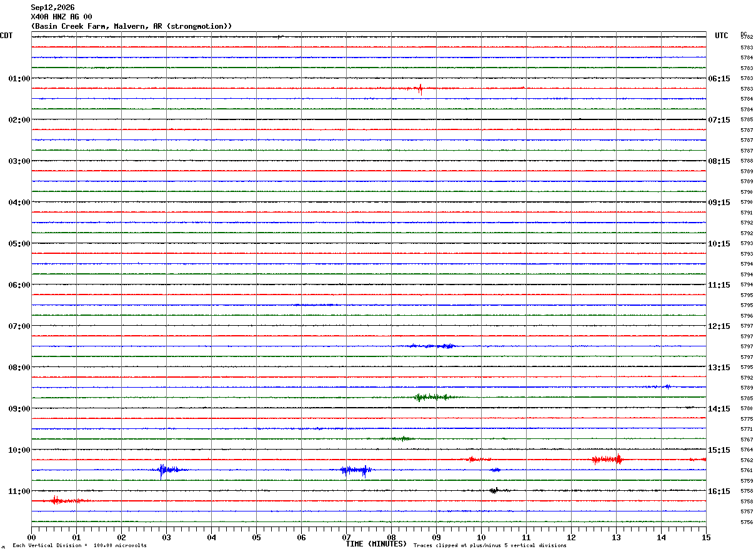Image resolution: width=756 pixels, height=554 pixels.
Task: Click the CDT timezone label
Action: coord(6,36)
